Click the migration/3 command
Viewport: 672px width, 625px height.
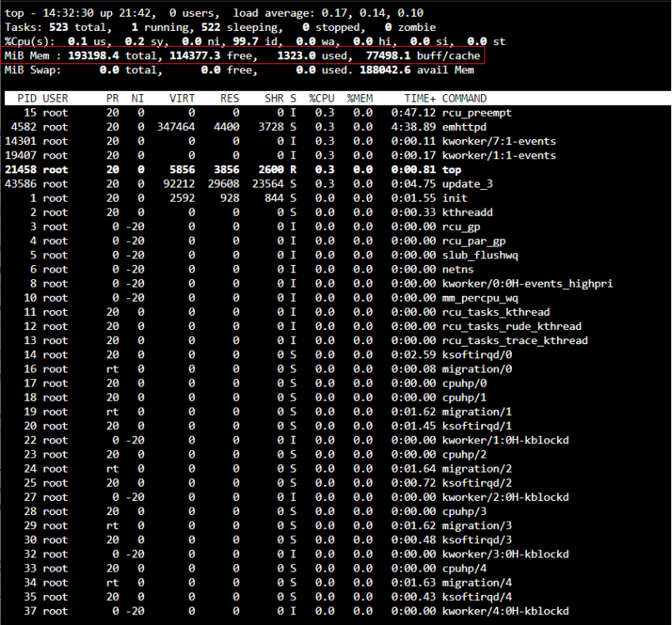(477, 526)
